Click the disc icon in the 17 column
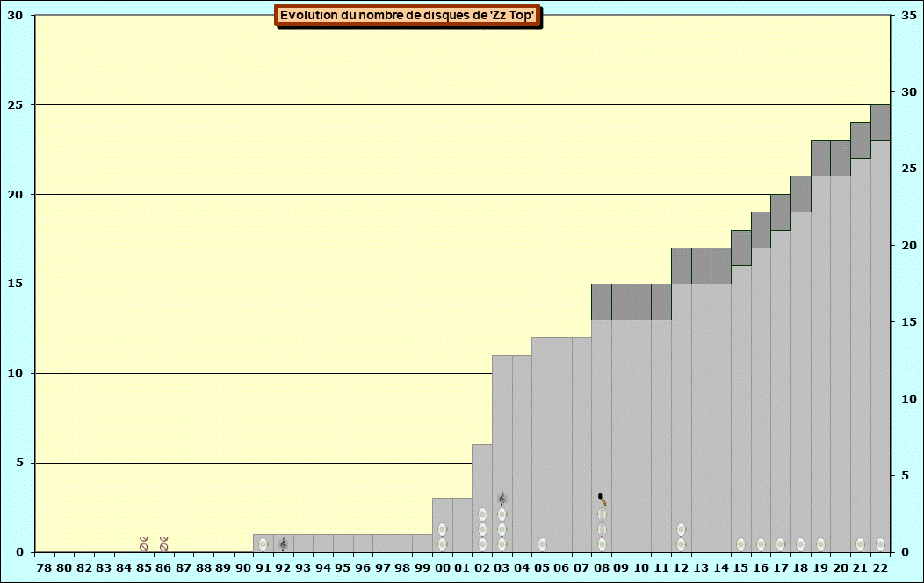Screen dimensions: 924x583 (x=780, y=544)
